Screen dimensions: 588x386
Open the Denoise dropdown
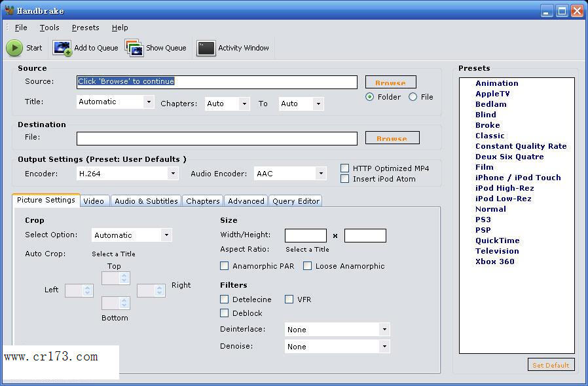point(337,346)
